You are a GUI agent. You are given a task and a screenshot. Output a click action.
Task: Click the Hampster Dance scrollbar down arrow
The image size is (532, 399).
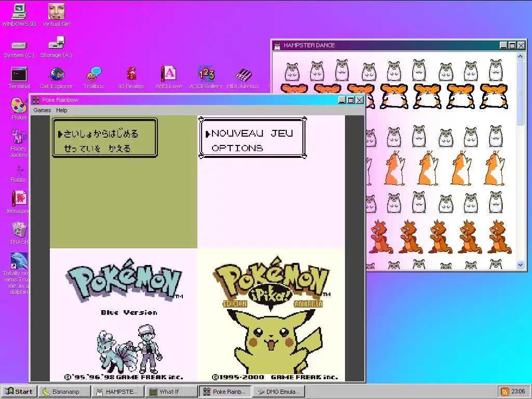(521, 264)
